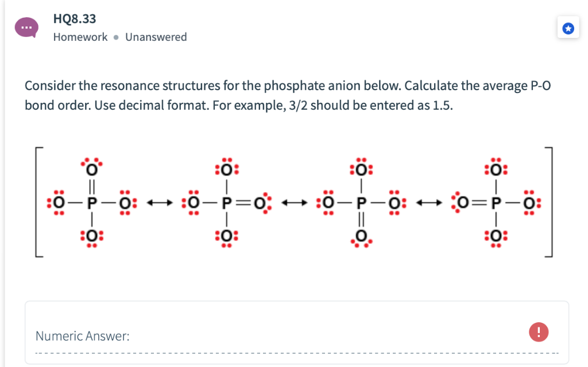This screenshot has height=367, width=588.
Task: Click the Numeric Answer label
Action: (82, 335)
